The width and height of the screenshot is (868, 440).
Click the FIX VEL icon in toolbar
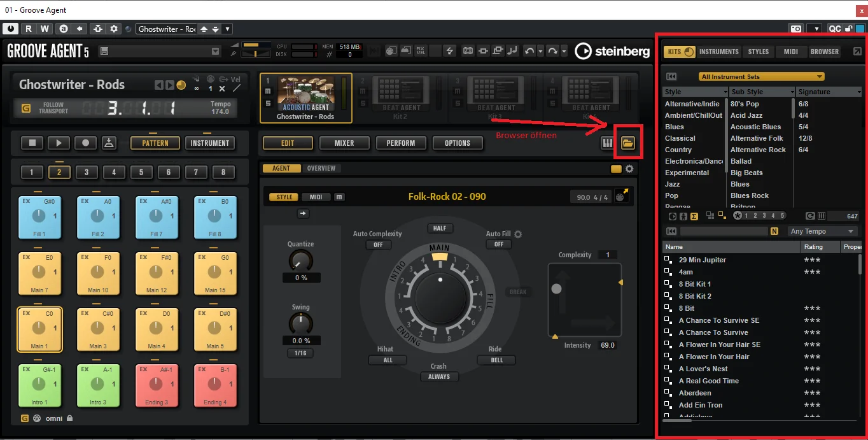421,51
